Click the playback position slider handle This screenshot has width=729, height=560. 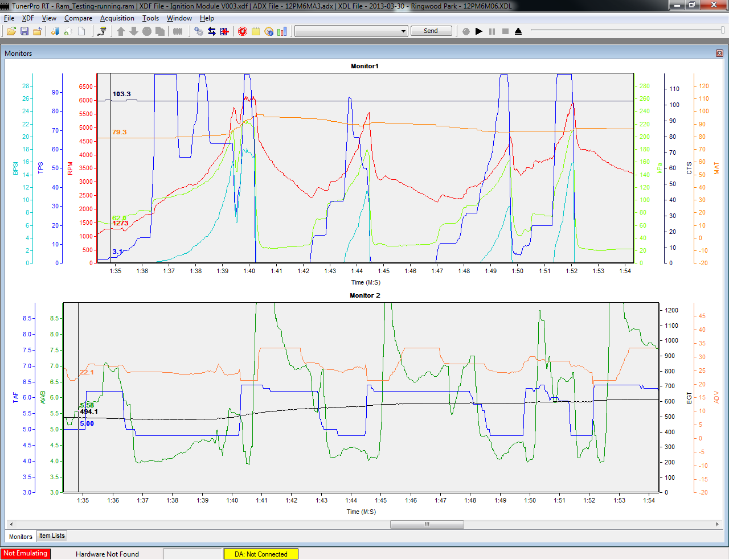[723, 30]
